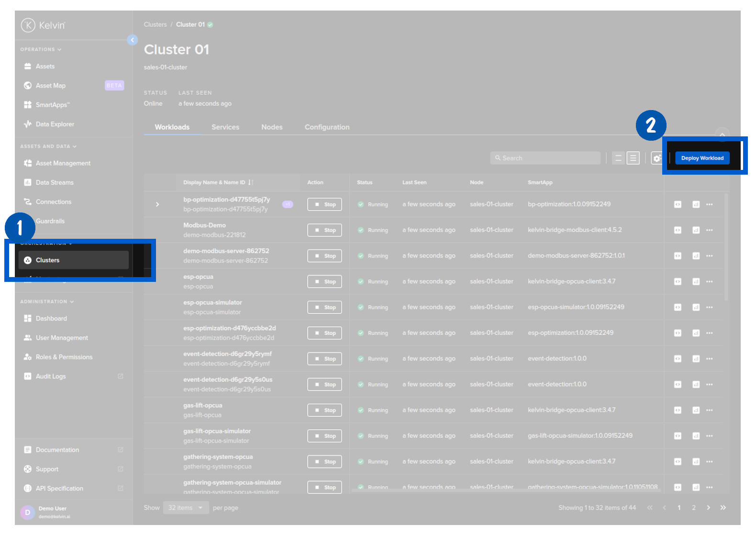Open the 32 items per page dropdown

(x=186, y=508)
